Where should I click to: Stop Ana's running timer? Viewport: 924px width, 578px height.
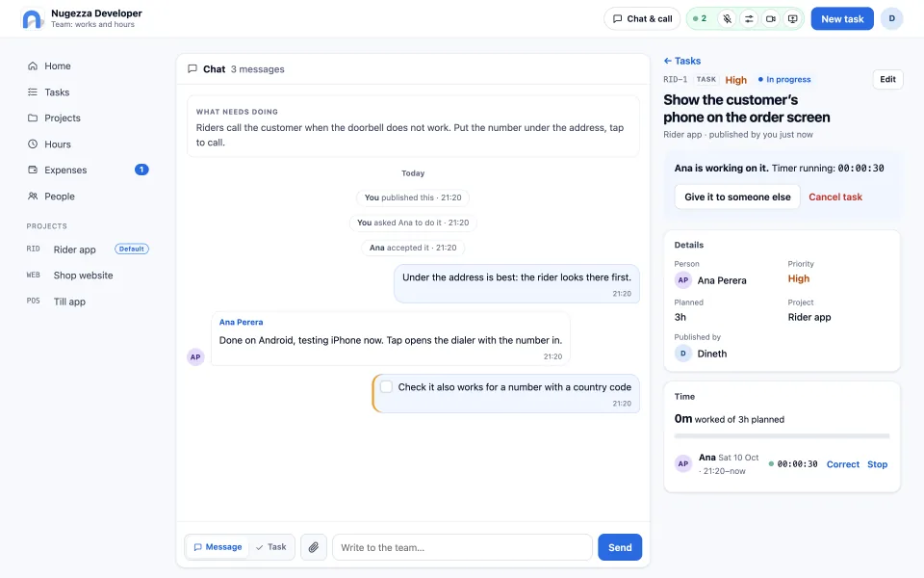[877, 464]
